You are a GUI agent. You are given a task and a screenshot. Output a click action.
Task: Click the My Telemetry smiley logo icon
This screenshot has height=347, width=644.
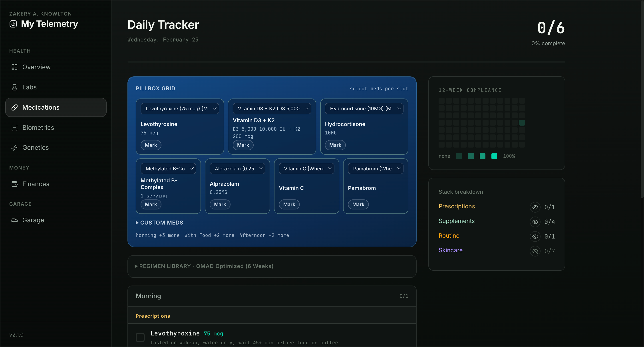tap(13, 24)
